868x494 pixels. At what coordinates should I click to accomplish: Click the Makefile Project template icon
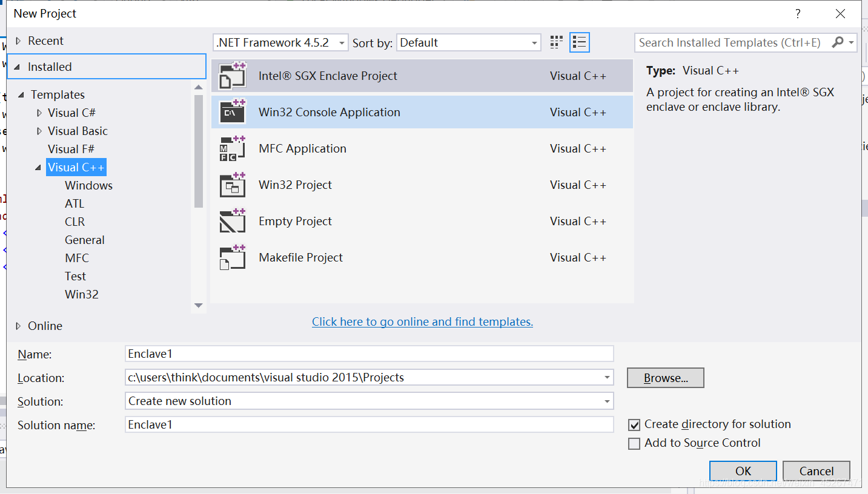click(233, 257)
